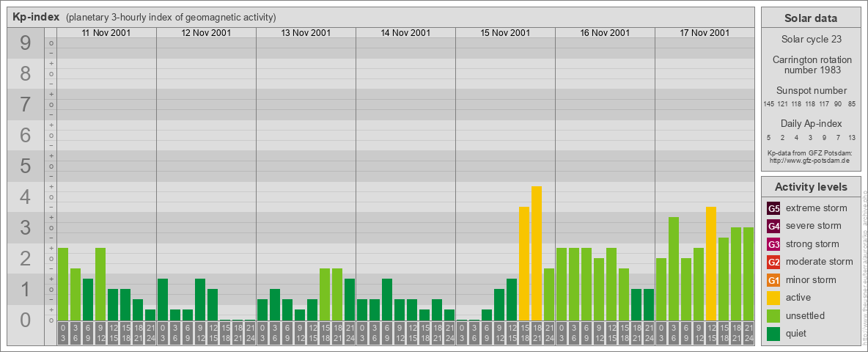Click the Kp axis label 6
The height and width of the screenshot is (352, 868).
coord(26,135)
